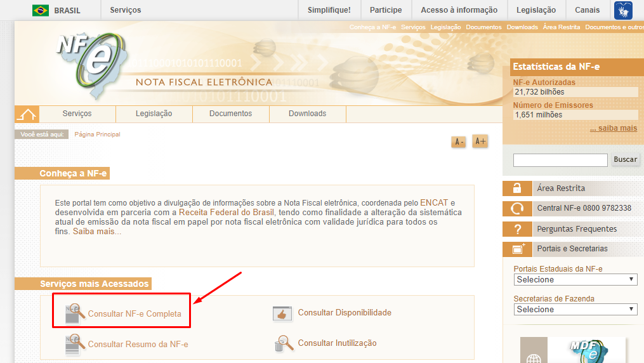Click the Central NF-e phone icon

(517, 209)
